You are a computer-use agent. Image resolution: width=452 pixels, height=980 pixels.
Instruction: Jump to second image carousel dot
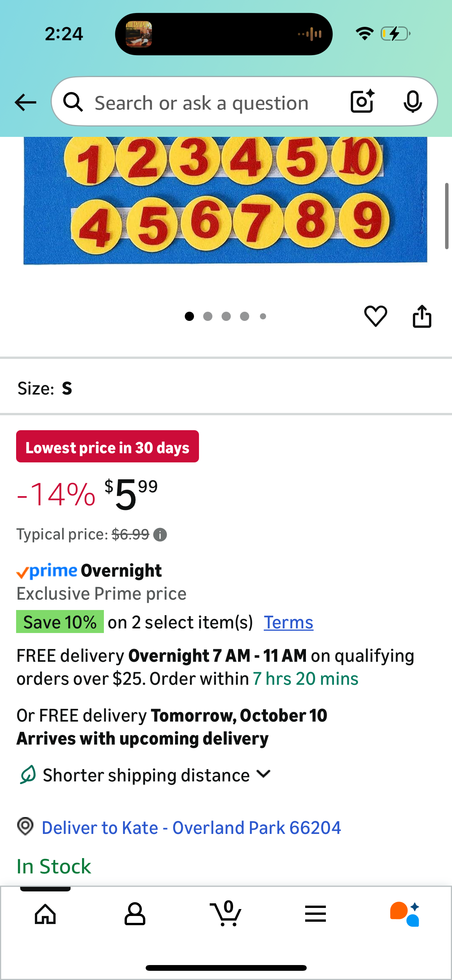point(208,316)
